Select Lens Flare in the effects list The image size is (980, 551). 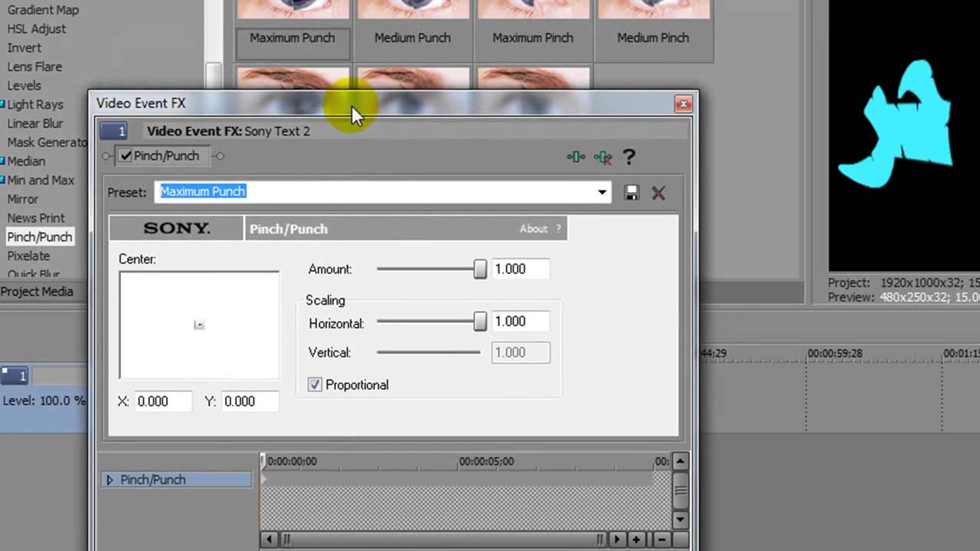pyautogui.click(x=34, y=67)
